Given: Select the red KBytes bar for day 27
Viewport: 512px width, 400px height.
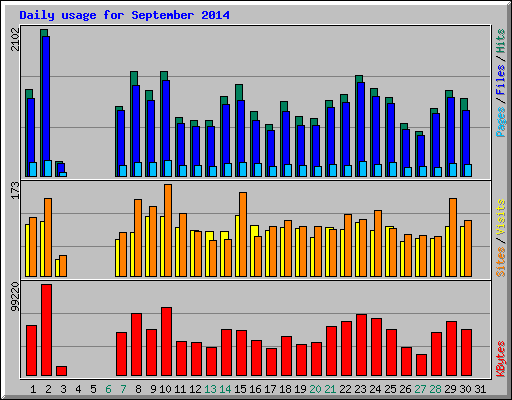Looking at the screenshot, I should (421, 365).
